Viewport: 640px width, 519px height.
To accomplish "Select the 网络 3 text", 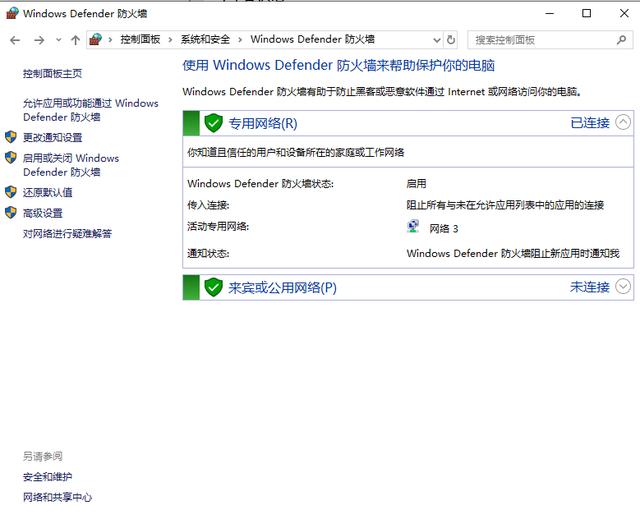I will pos(444,228).
